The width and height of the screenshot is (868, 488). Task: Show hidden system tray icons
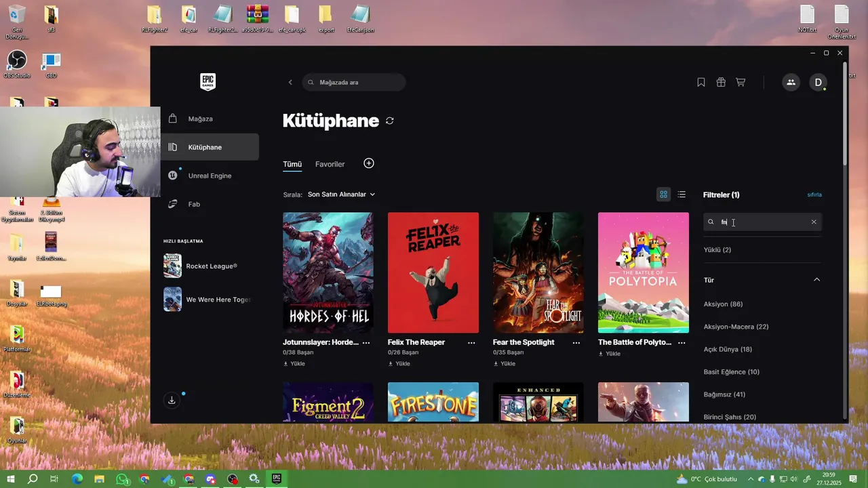tap(751, 479)
